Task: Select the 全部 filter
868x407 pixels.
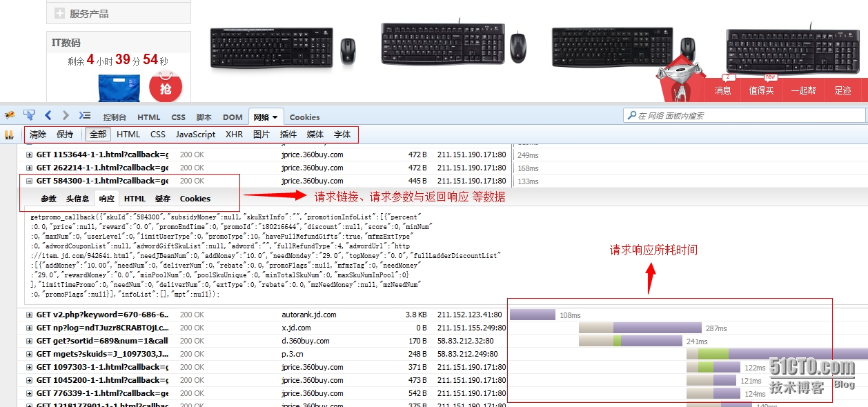Action: pyautogui.click(x=98, y=135)
